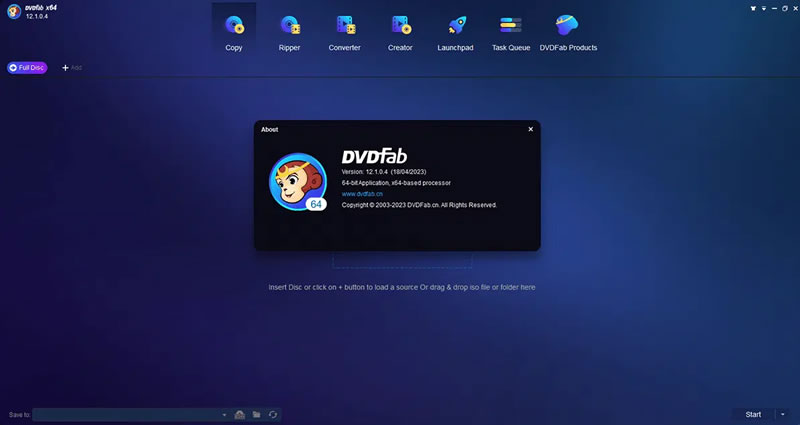Open the www.dvdfab.cn link
Image resolution: width=800 pixels, height=425 pixels.
pyautogui.click(x=362, y=194)
